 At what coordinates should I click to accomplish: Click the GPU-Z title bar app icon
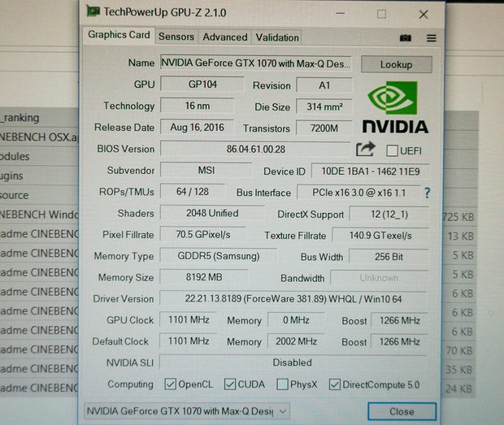click(x=93, y=11)
